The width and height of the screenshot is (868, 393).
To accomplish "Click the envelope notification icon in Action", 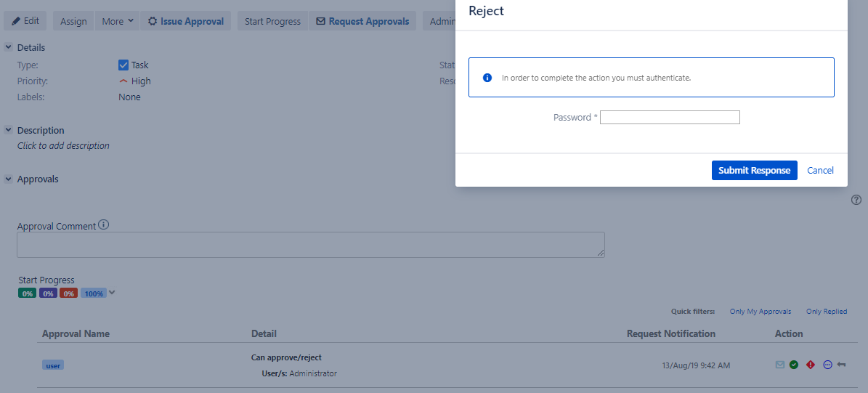I will tap(780, 365).
